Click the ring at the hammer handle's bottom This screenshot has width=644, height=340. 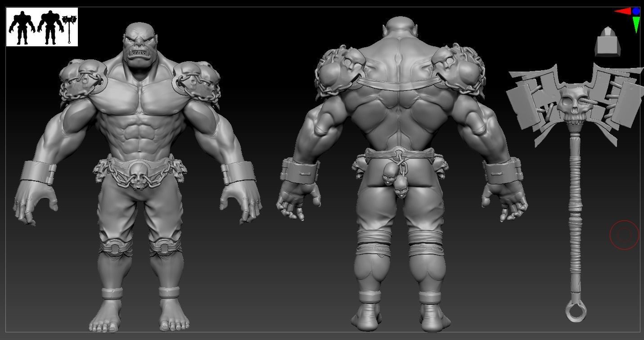tap(576, 310)
